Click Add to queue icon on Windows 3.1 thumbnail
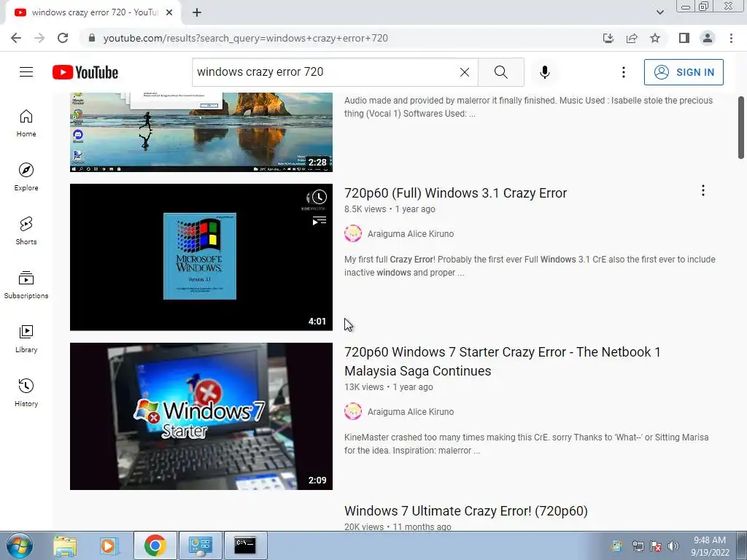Viewport: 747px width, 560px height. [x=320, y=220]
